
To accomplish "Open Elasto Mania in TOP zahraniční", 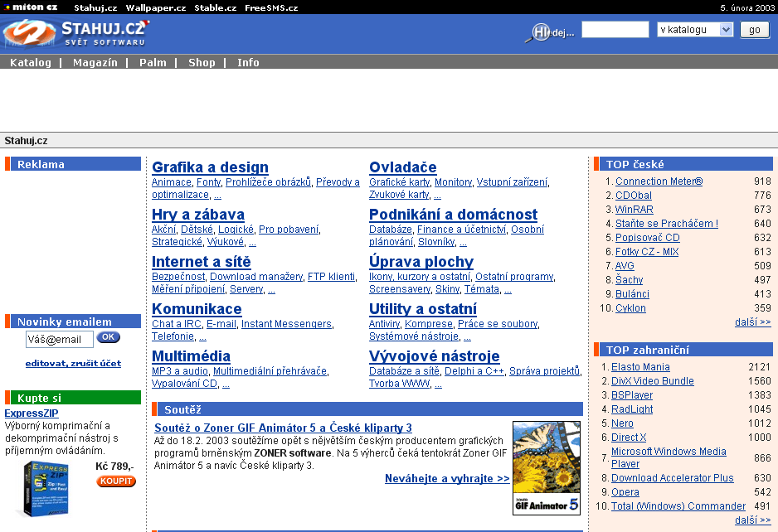I will [x=640, y=367].
